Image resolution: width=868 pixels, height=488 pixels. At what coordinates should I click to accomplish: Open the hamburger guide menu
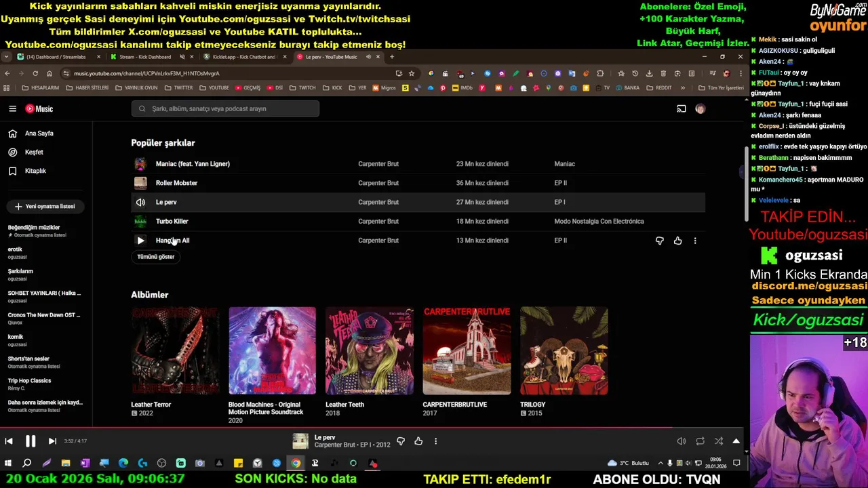pos(12,108)
